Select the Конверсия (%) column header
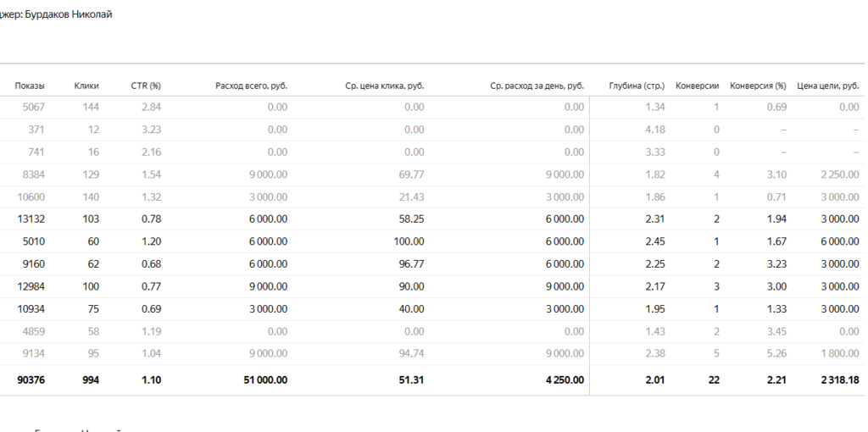Screen dimensions: 868x432 coord(759,86)
